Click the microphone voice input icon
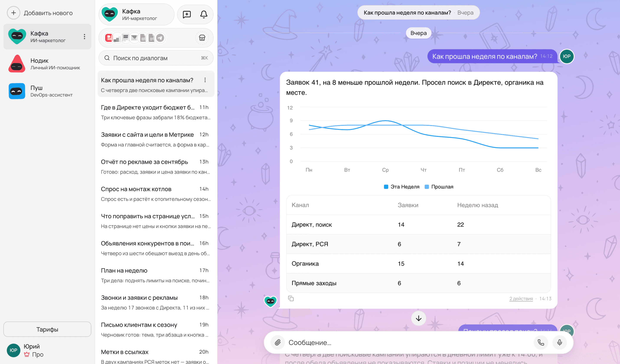620x364 pixels. click(x=560, y=342)
